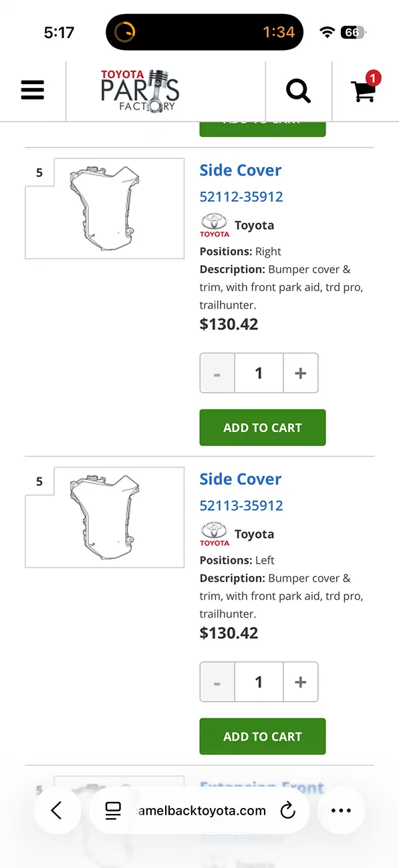
Task: Open the shopping cart icon
Action: [363, 92]
